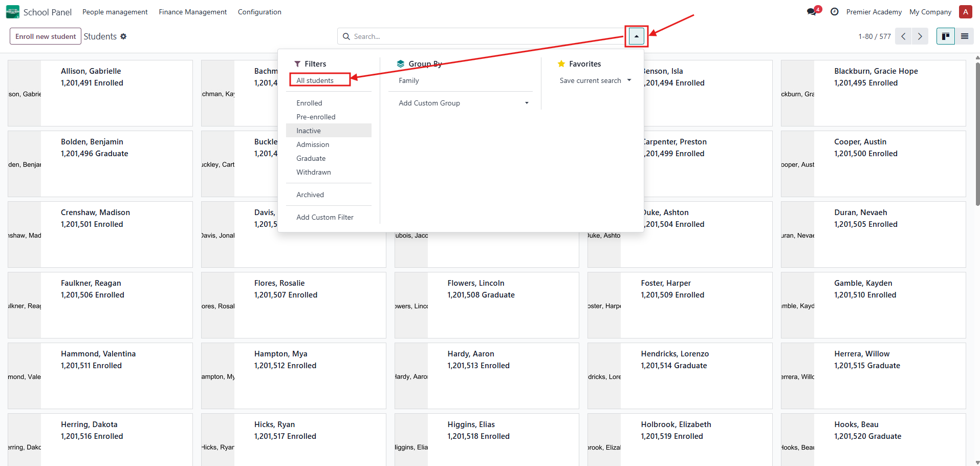Image resolution: width=980 pixels, height=466 pixels.
Task: Click the School Panel logo icon
Action: tap(13, 12)
